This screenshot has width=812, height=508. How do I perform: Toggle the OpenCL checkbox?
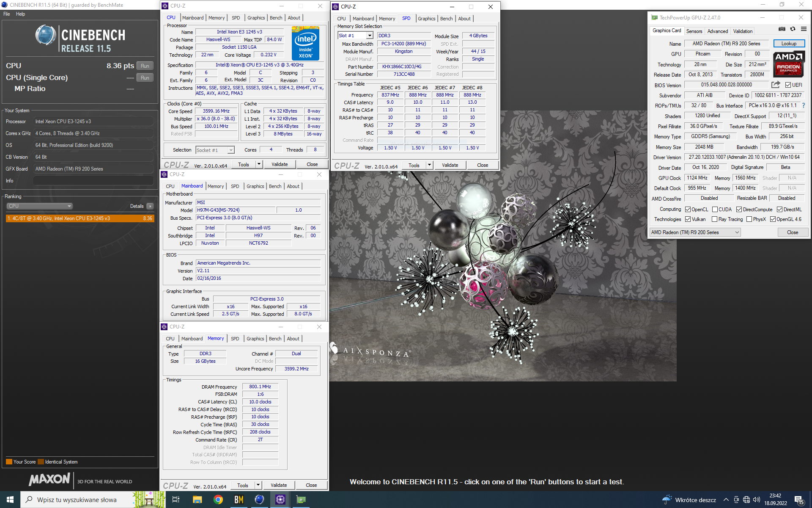[x=688, y=210]
